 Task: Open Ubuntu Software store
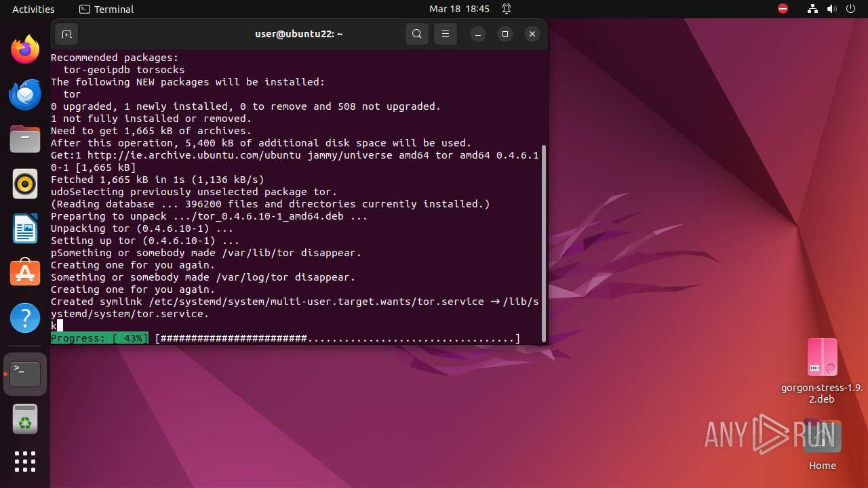(25, 272)
